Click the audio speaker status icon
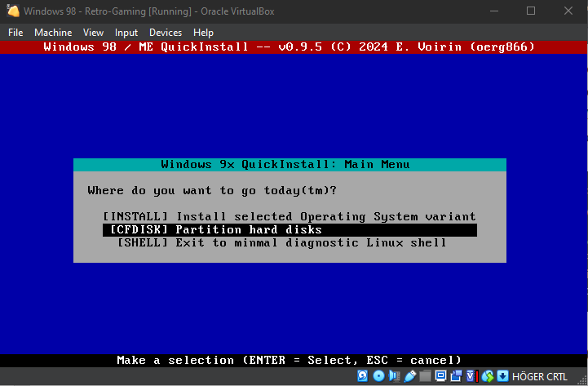This screenshot has width=588, height=386. [x=394, y=376]
